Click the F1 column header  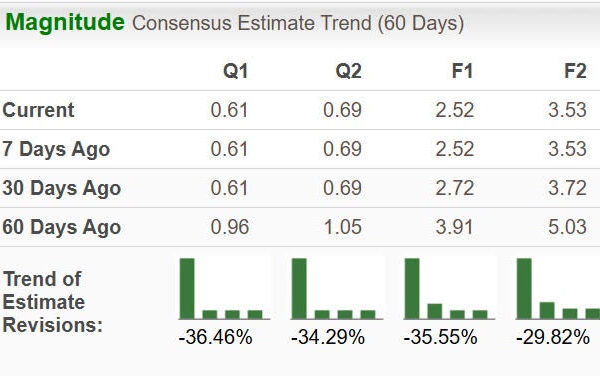(x=462, y=71)
